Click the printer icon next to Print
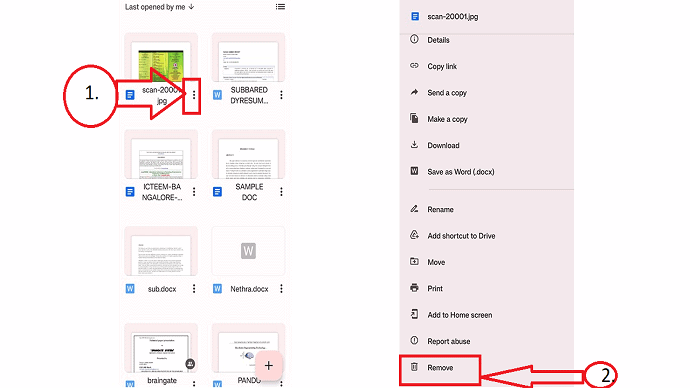This screenshot has width=690, height=388. coord(414,288)
